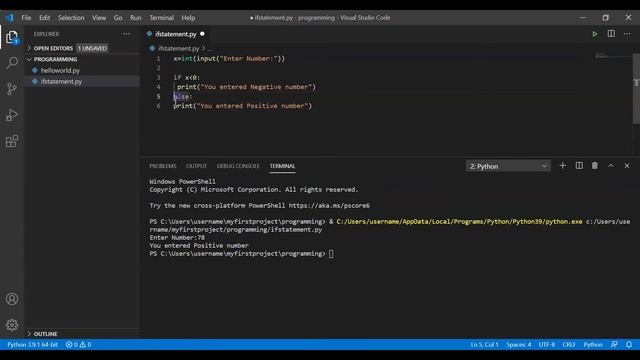Open editor More Actions ellipsis

coord(627,34)
